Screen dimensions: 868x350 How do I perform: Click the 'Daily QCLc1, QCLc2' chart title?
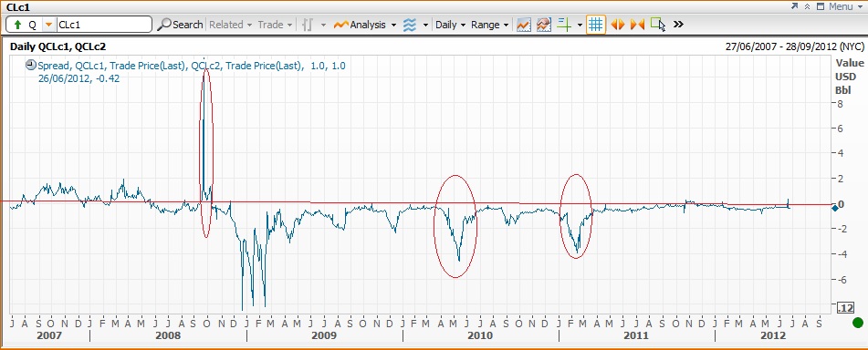coord(58,46)
